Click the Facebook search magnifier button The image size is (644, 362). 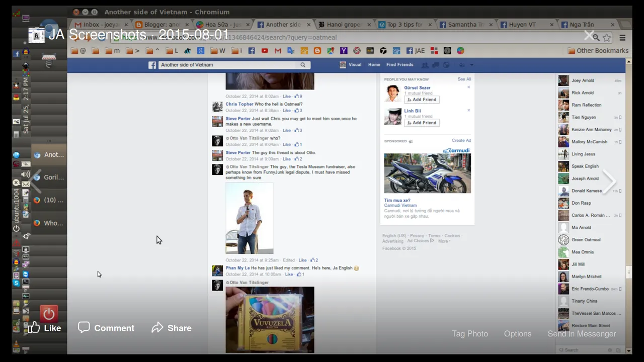coord(303,65)
